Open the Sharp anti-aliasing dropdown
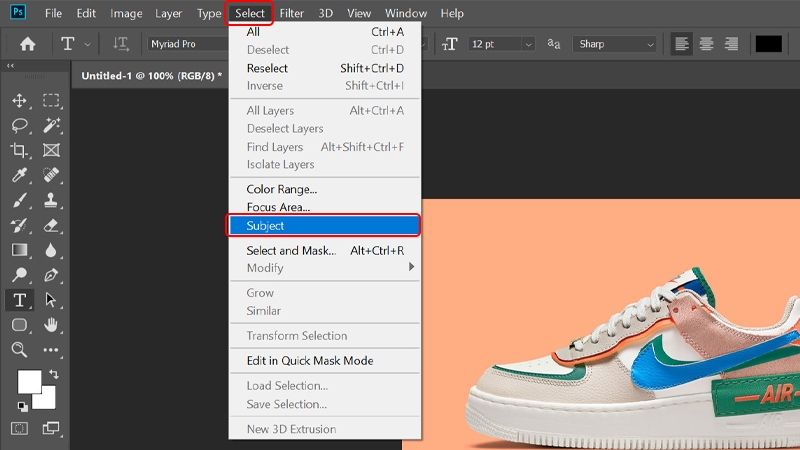This screenshot has width=800, height=450. [x=614, y=44]
